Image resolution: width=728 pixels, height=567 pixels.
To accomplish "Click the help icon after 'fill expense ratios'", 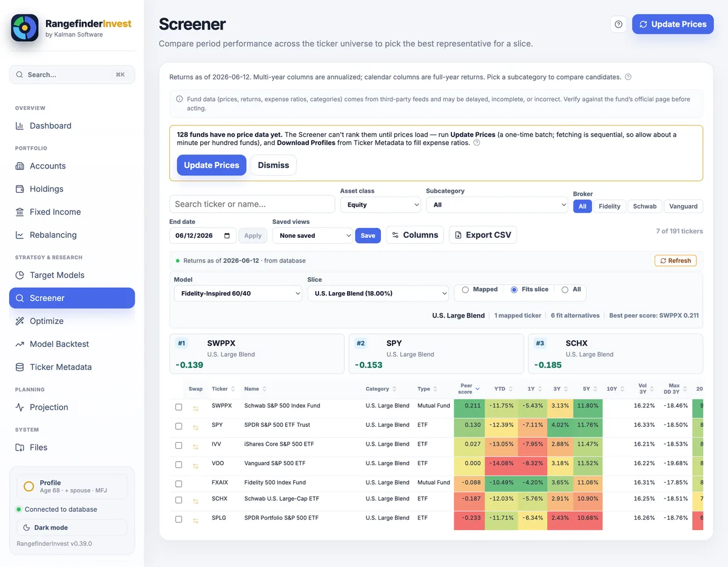I will point(476,143).
